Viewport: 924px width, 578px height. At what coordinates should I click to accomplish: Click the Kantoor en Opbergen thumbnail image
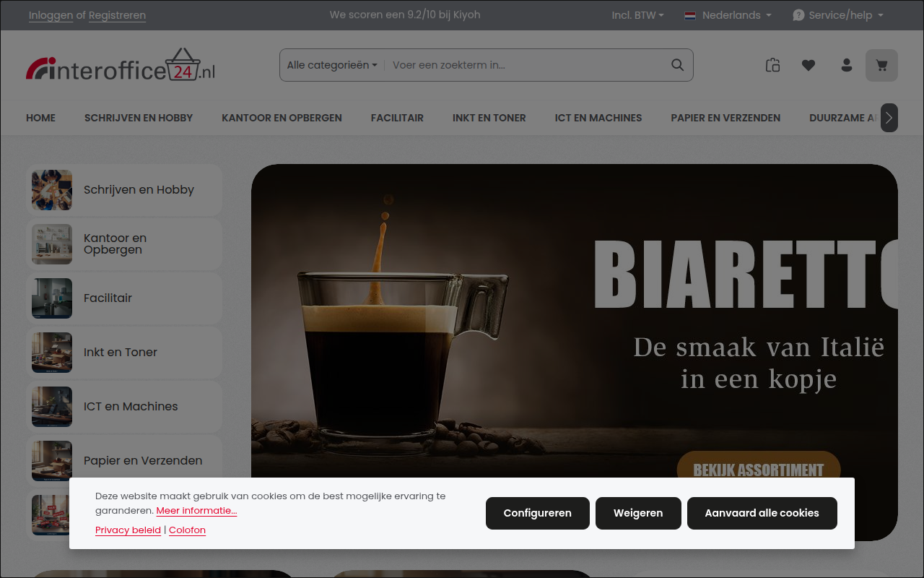[x=52, y=244]
